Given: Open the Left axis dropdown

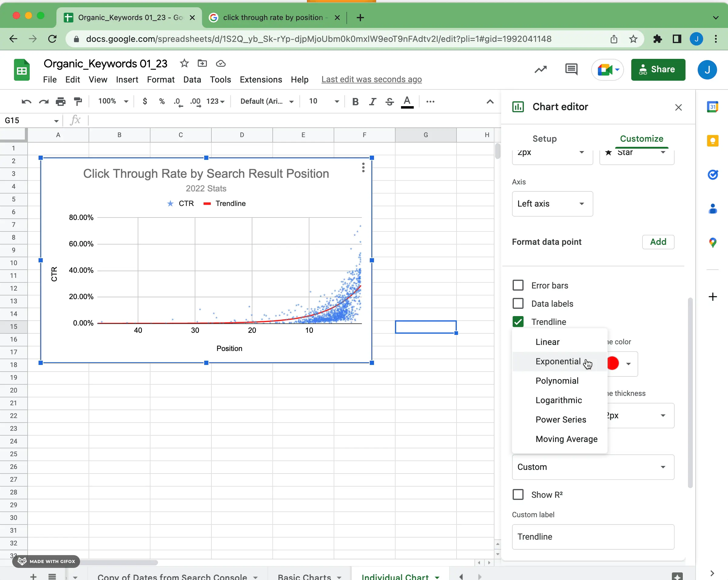Looking at the screenshot, I should [x=551, y=203].
